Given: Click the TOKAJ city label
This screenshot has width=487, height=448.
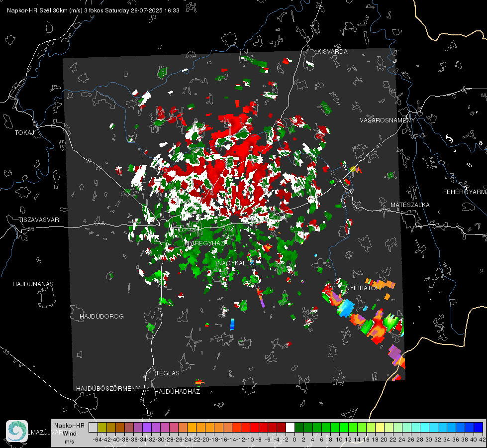Looking at the screenshot, I should (24, 133).
